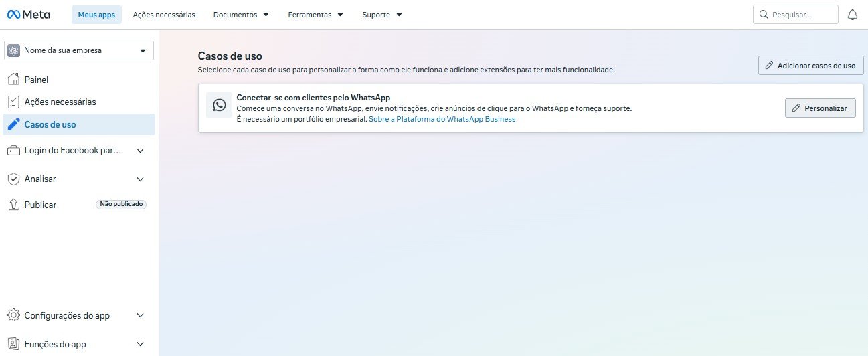
Task: Open the Suporte dropdown menu
Action: [x=382, y=15]
